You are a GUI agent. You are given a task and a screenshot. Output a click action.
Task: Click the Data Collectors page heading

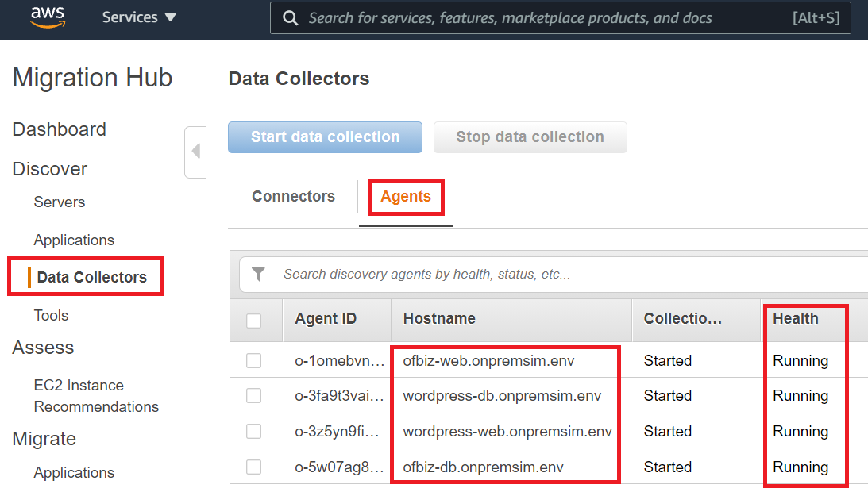(299, 79)
